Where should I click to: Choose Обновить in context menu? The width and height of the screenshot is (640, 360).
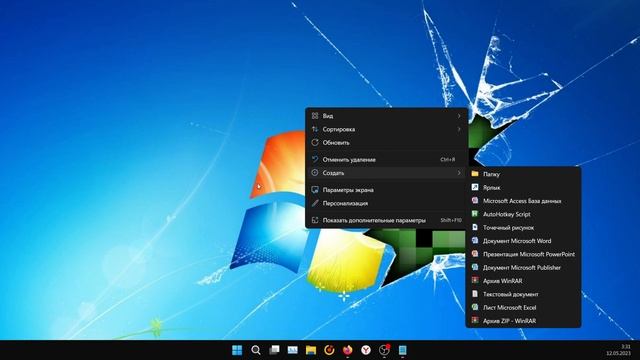point(387,143)
